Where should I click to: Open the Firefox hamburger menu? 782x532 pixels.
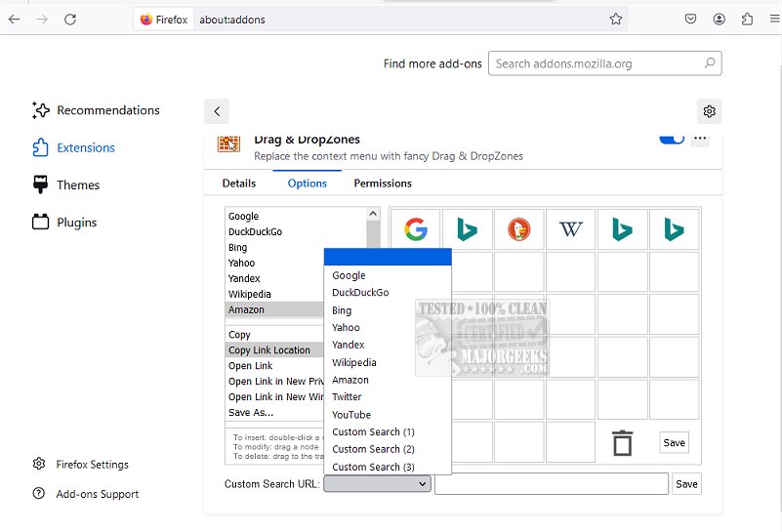coord(774,20)
